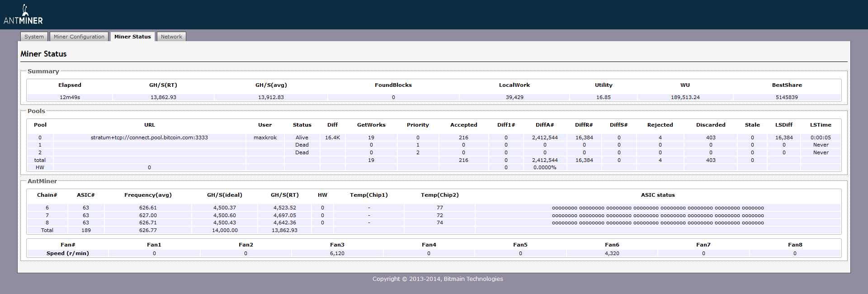
Task: Select the Fan6 speed value 4,320
Action: (x=612, y=253)
